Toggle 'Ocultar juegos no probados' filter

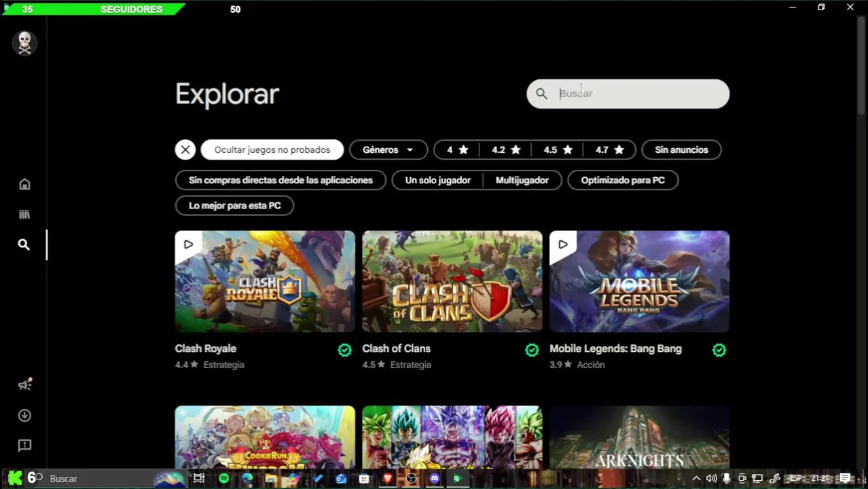click(272, 149)
